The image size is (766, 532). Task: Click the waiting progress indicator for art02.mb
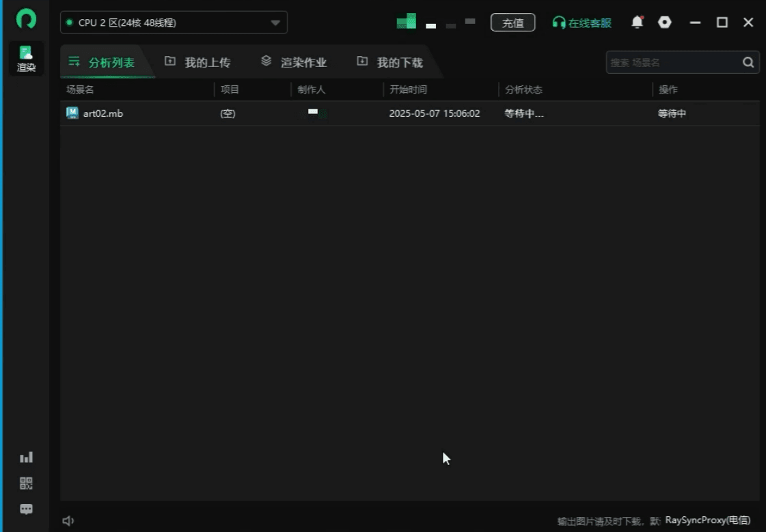point(670,113)
